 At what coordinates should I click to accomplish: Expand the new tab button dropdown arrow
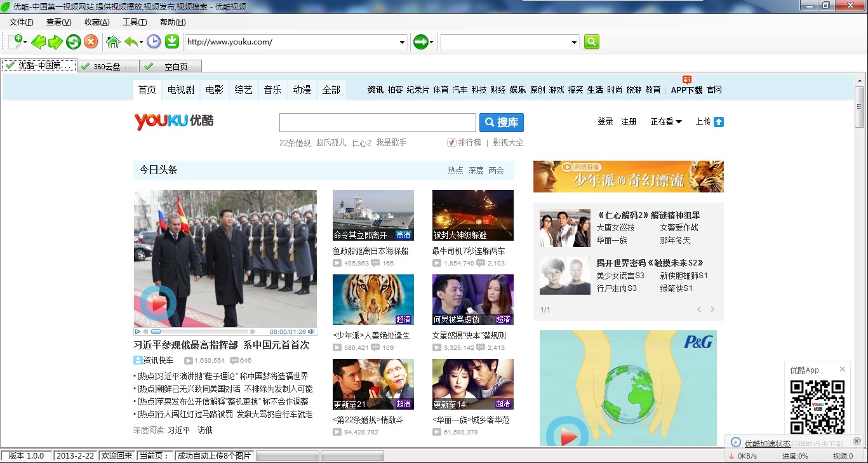coord(25,43)
